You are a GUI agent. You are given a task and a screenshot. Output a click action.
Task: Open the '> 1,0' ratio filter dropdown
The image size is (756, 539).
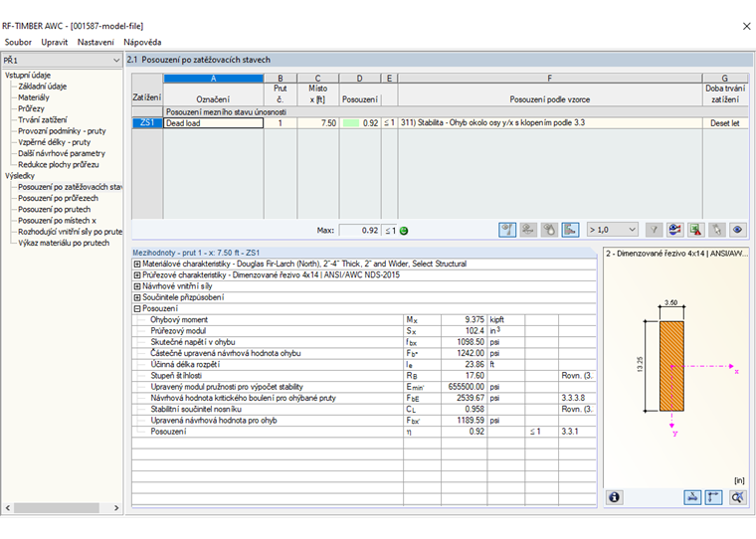tap(613, 230)
